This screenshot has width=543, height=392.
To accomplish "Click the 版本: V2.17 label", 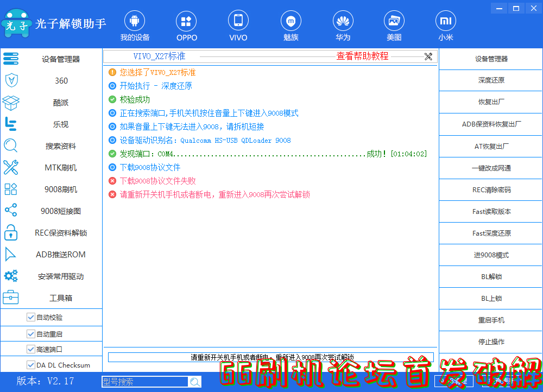I will point(46,381).
